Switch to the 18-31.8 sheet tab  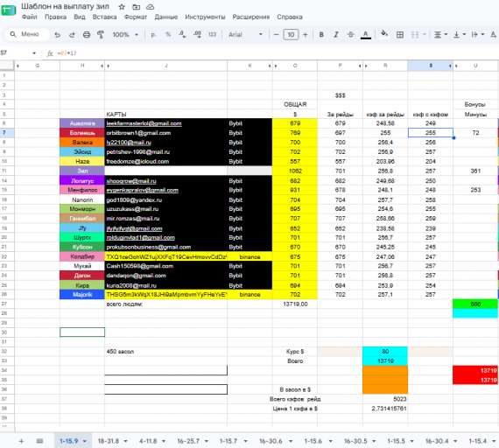tap(109, 441)
